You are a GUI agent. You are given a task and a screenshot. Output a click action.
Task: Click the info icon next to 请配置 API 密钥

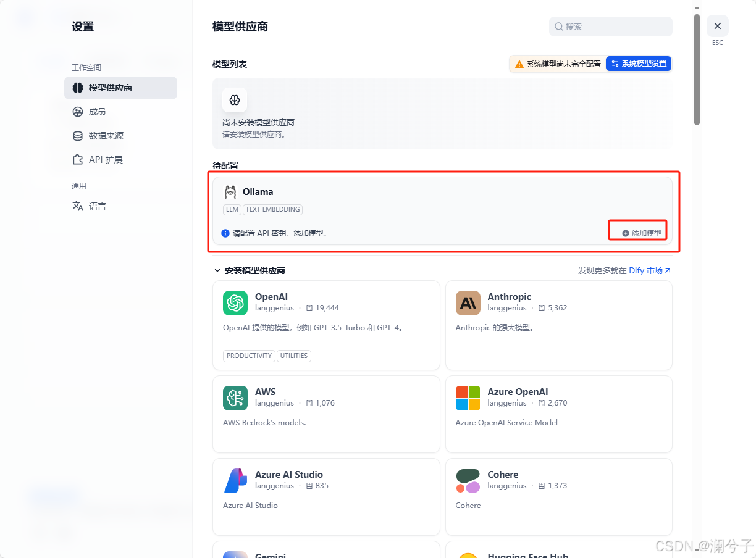[x=225, y=233]
